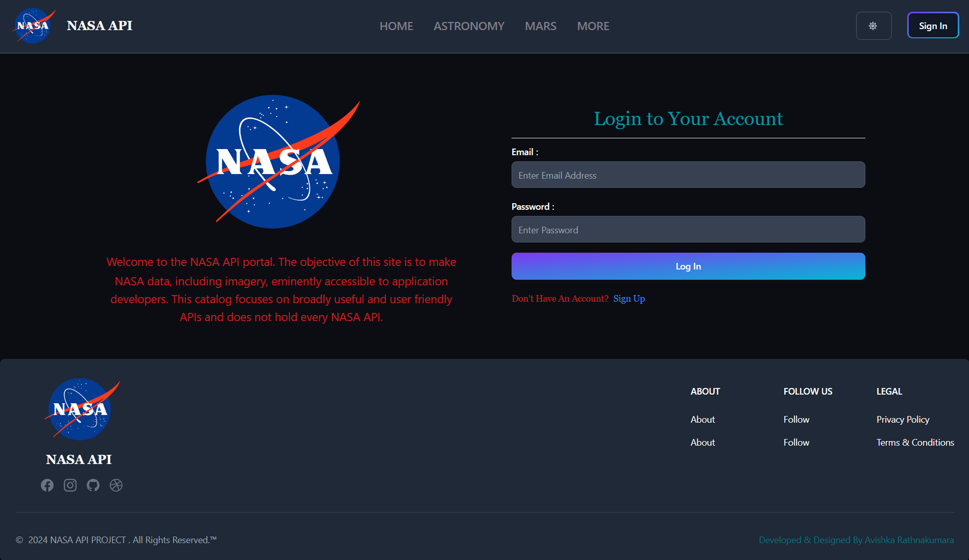View the Privacy Policy link
This screenshot has height=560, width=969.
click(903, 419)
